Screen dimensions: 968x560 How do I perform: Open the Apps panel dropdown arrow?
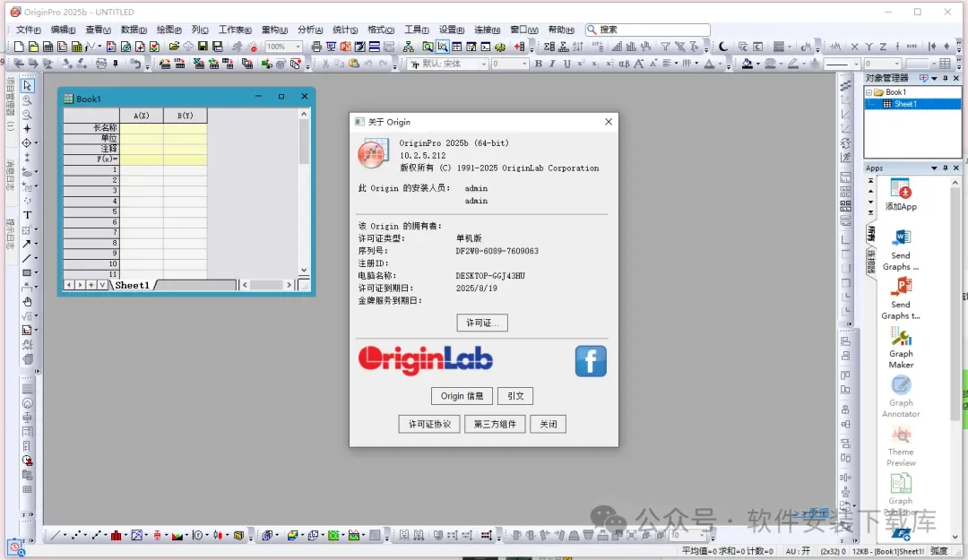pyautogui.click(x=934, y=168)
